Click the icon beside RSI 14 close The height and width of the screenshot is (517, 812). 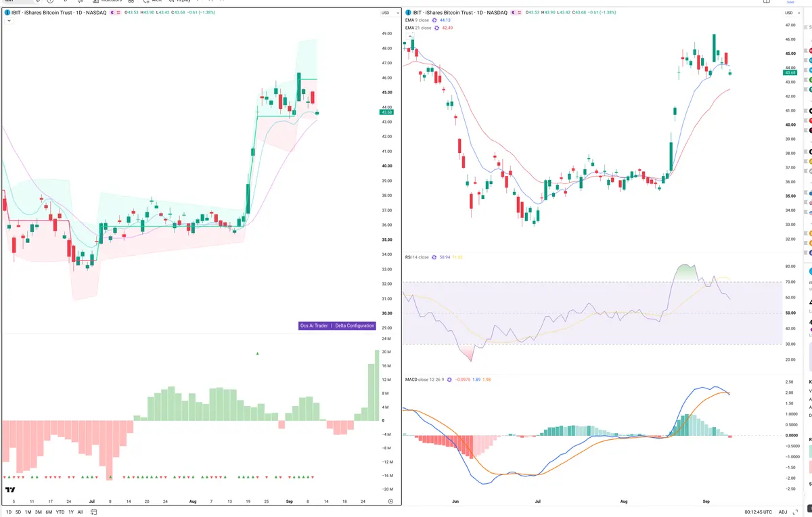[x=434, y=257]
